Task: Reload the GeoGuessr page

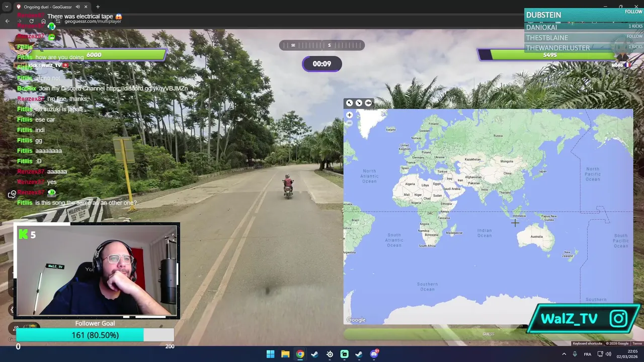Action: click(x=31, y=21)
